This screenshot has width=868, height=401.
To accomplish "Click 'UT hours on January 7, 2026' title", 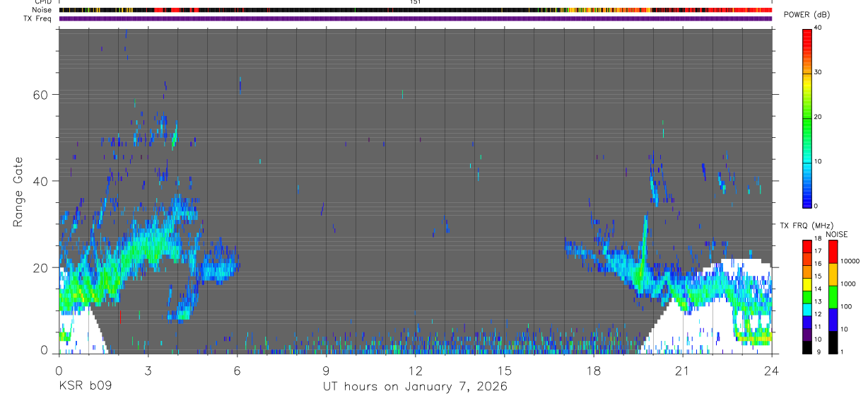I will pos(415,387).
